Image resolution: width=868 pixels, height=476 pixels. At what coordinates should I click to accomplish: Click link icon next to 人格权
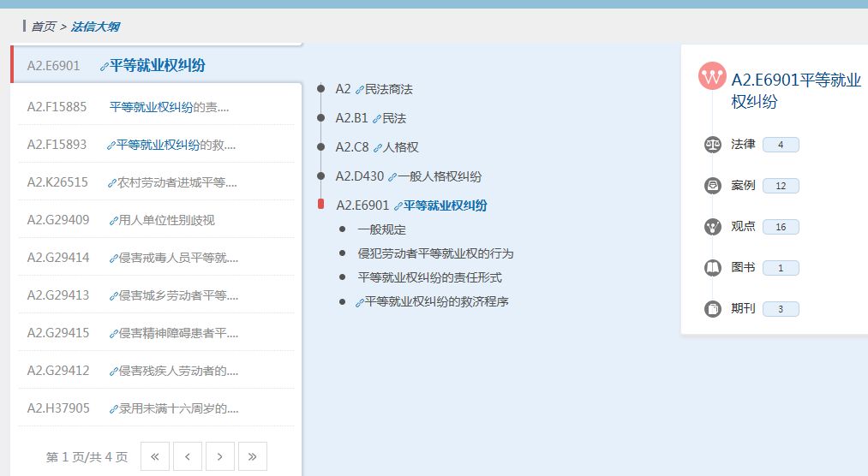click(377, 148)
